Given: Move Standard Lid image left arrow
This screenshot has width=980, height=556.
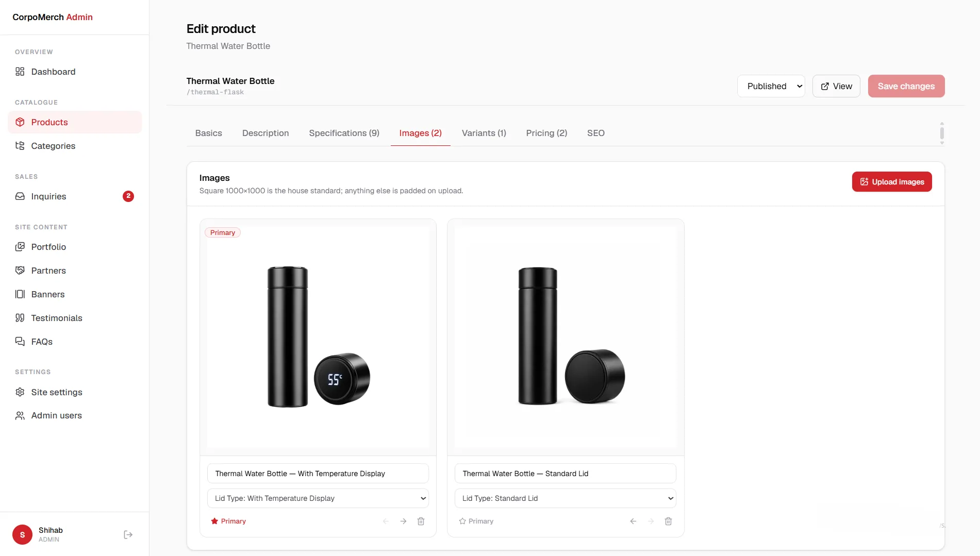Looking at the screenshot, I should (x=633, y=521).
